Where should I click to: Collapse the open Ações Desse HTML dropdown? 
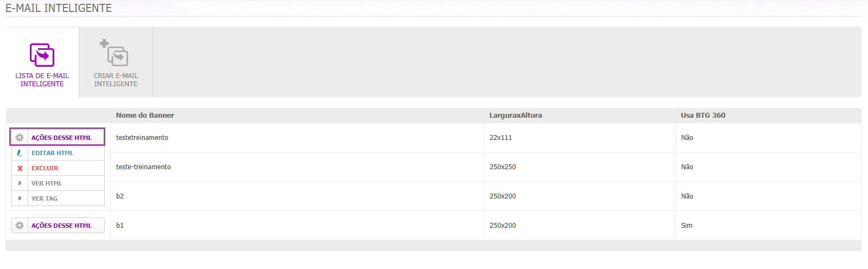click(58, 137)
